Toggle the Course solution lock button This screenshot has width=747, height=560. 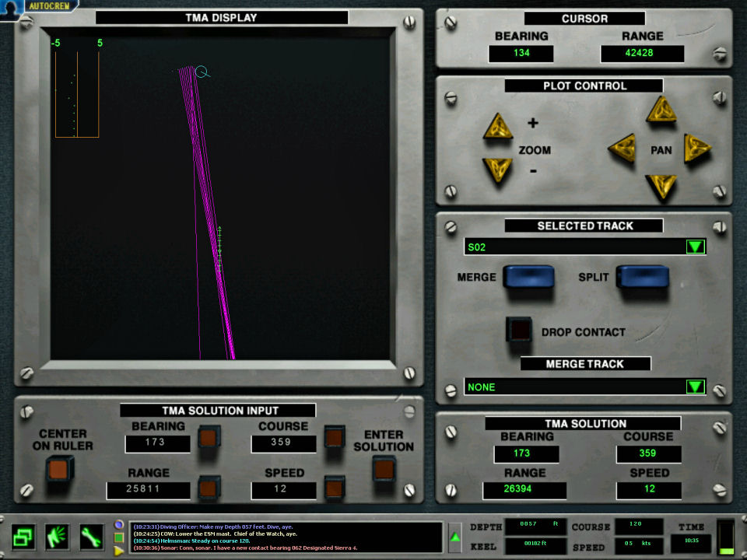pyautogui.click(x=335, y=437)
